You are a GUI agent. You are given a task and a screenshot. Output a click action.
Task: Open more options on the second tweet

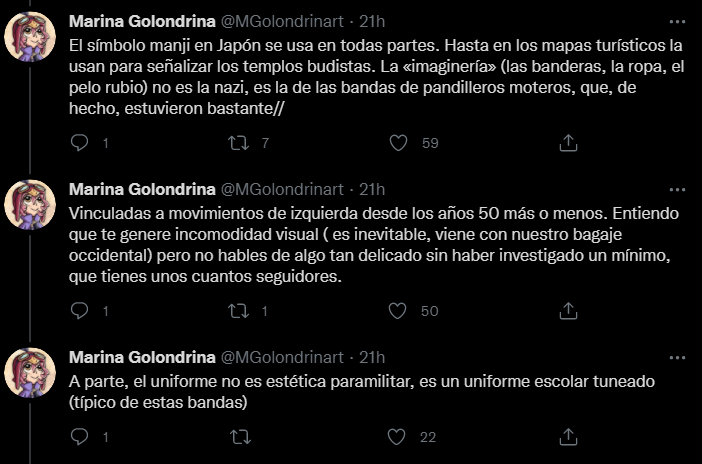(680, 188)
